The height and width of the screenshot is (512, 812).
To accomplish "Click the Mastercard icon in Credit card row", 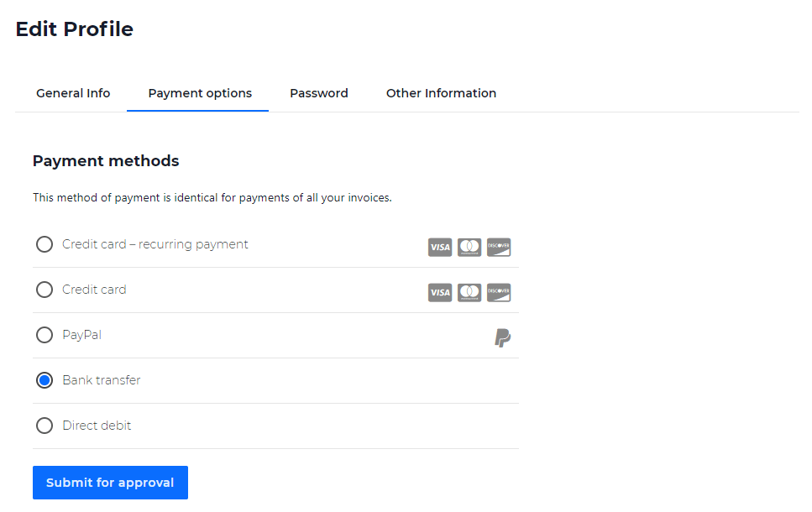I will coord(469,292).
